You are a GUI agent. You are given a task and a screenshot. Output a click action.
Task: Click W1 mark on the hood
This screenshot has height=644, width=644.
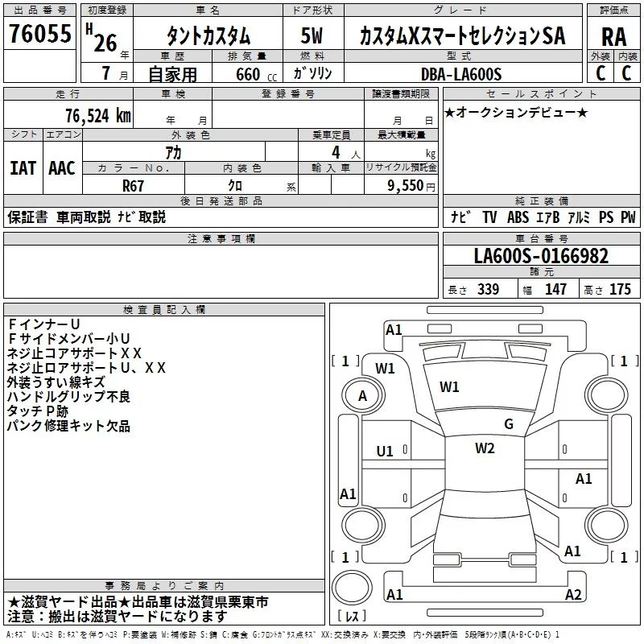[449, 387]
